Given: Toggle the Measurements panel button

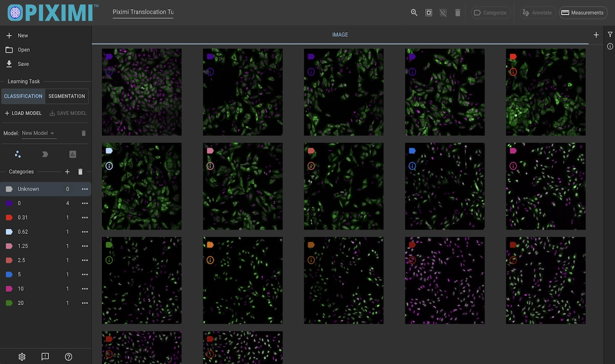Looking at the screenshot, I should click(x=582, y=13).
